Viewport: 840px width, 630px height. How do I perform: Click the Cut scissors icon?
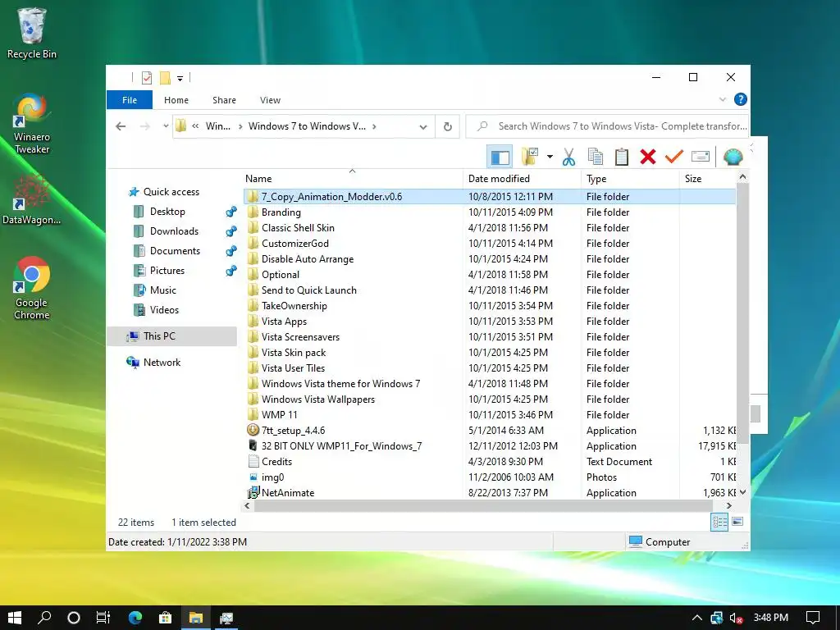[568, 157]
